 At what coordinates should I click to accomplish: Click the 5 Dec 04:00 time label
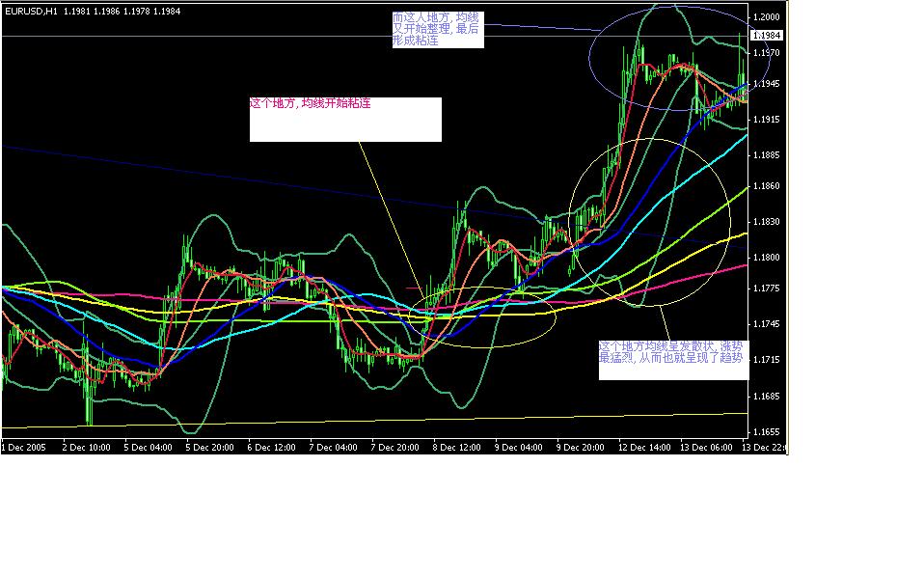pos(148,448)
